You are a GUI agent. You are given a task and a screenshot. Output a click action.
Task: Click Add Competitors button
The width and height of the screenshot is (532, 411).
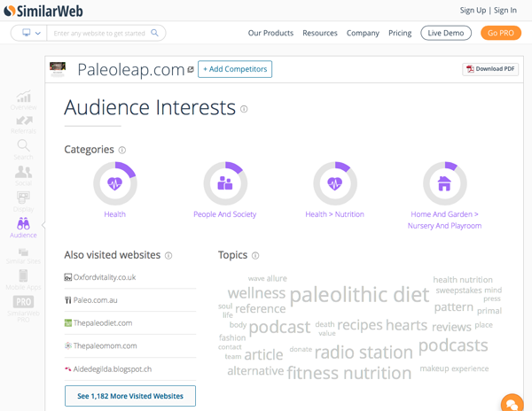[235, 69]
